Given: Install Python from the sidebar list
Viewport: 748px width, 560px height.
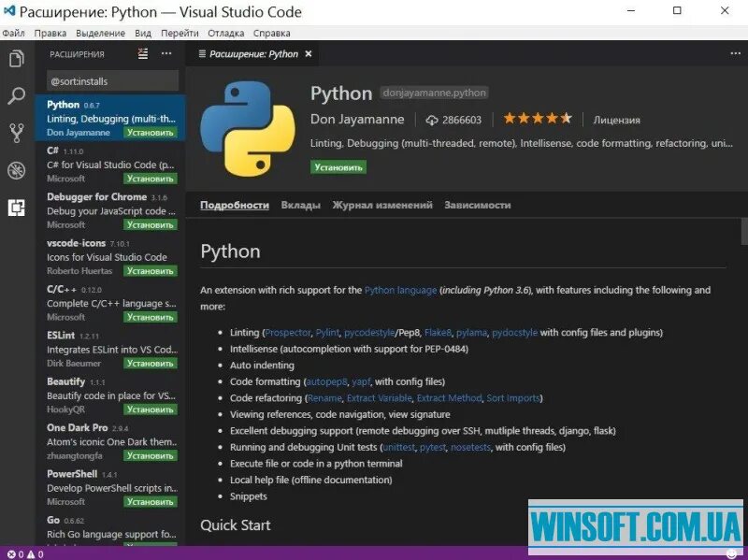Looking at the screenshot, I should [x=150, y=133].
